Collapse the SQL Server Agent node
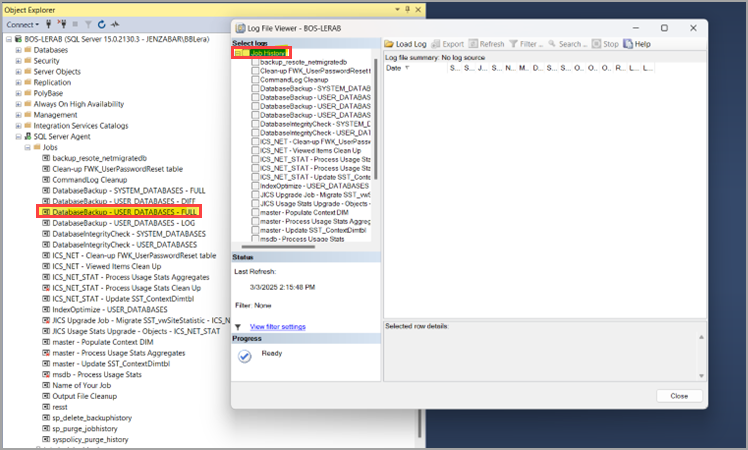The width and height of the screenshot is (748, 450). click(18, 136)
